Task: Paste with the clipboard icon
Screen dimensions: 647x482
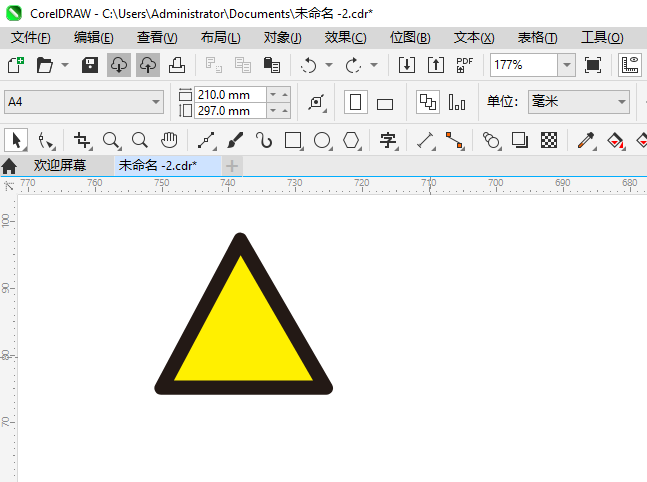Action: (x=272, y=65)
